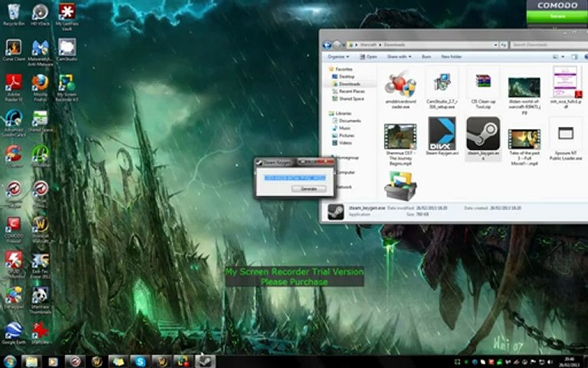Screen dimensions: 588x368
Task: Toggle the Explorer preview pane button
Action: click(574, 57)
